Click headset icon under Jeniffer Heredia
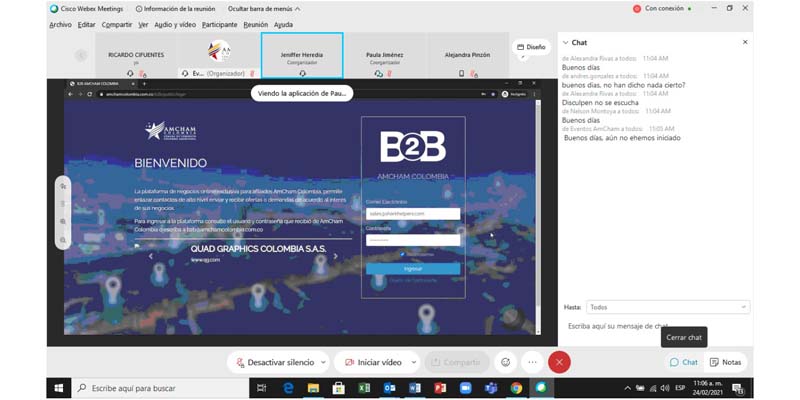This screenshot has width=800, height=400. 302,73
